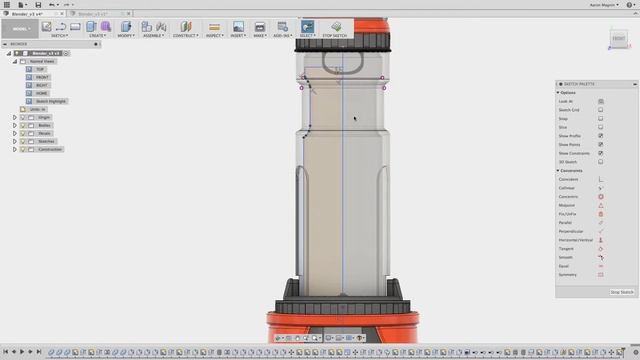Open the SKETCH dropdown menu
The height and width of the screenshot is (360, 640).
60,36
